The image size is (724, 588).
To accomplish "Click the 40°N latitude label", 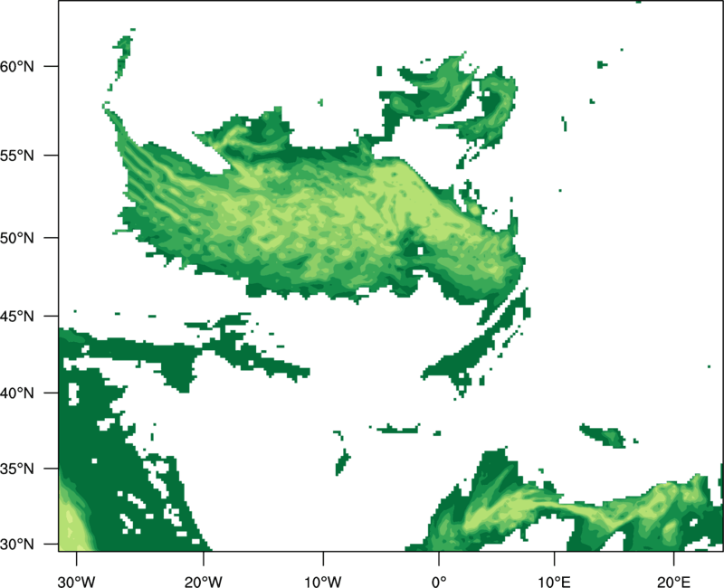I will [x=17, y=394].
